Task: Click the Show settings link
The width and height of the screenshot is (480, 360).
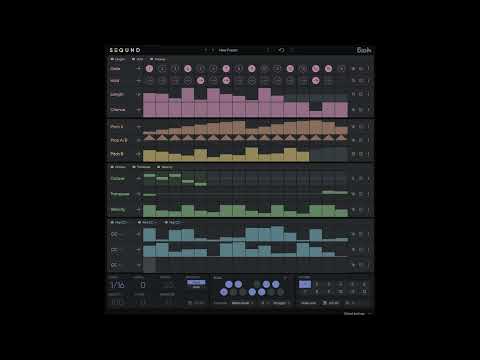Action: (x=354, y=314)
